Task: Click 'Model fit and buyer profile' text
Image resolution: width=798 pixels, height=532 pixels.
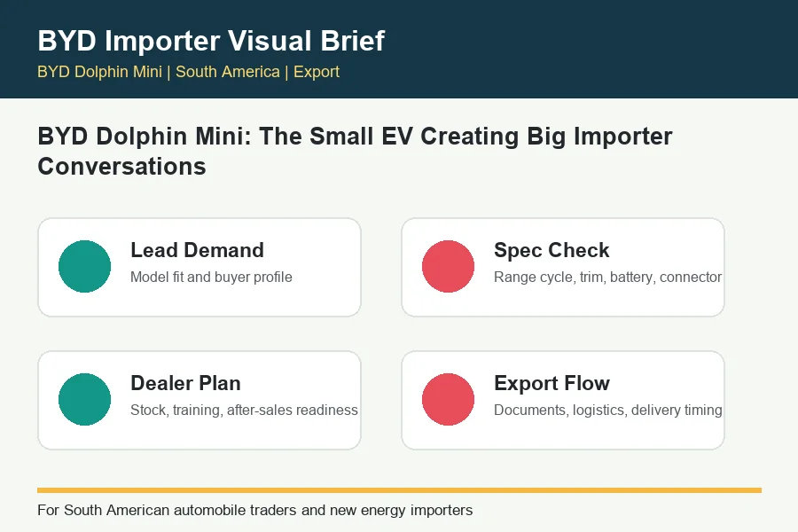Action: 211,277
